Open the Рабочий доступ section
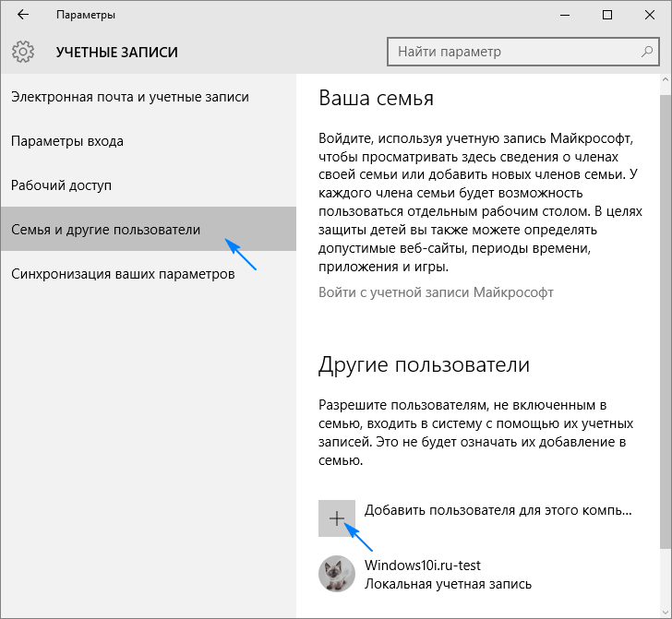 point(61,185)
